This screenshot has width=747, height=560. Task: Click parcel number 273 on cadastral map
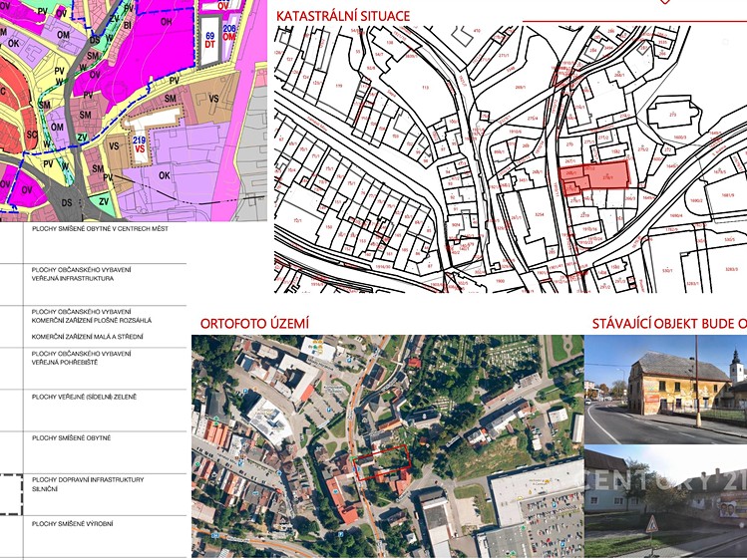[x=672, y=115]
